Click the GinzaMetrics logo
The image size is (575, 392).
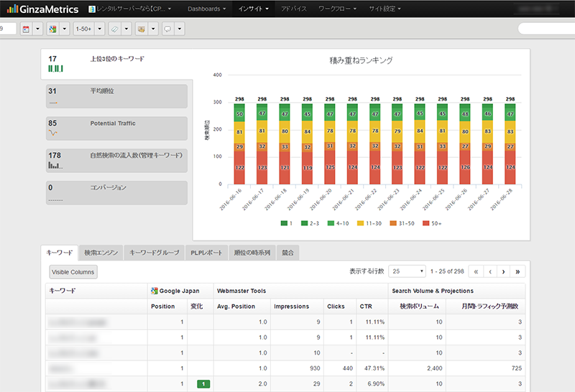[42, 9]
